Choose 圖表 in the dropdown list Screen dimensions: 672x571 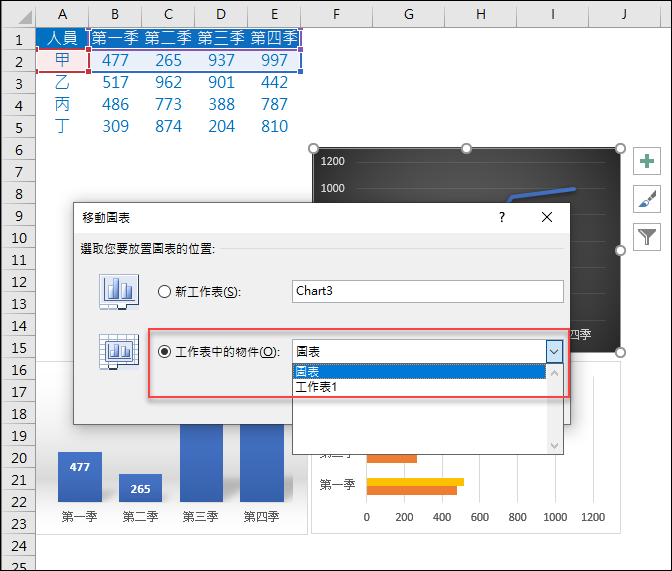coord(419,371)
